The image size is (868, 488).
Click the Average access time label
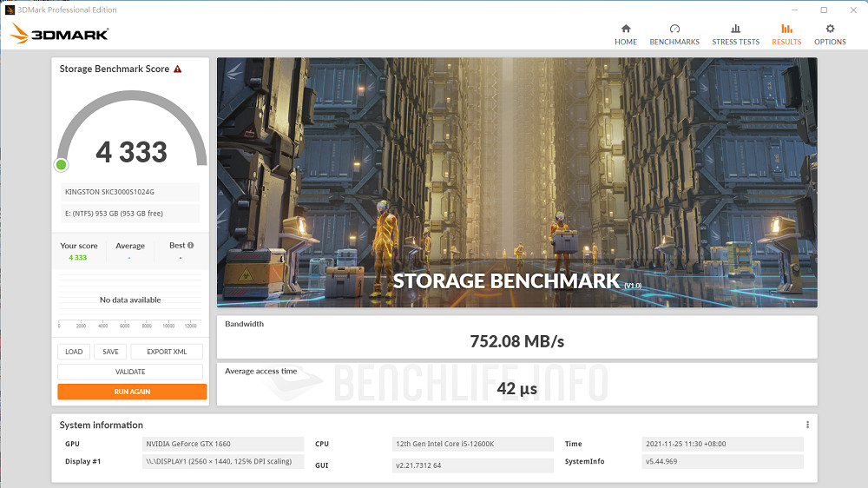click(260, 371)
